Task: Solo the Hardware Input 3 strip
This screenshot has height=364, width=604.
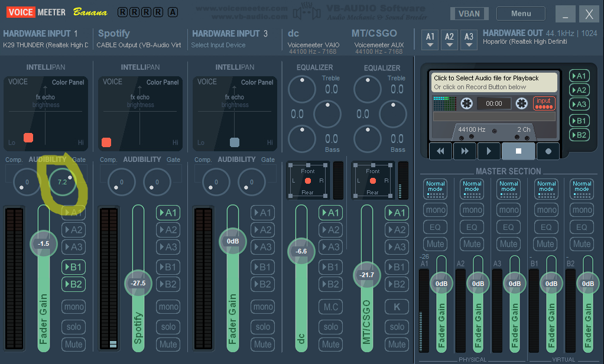Action: 263,327
